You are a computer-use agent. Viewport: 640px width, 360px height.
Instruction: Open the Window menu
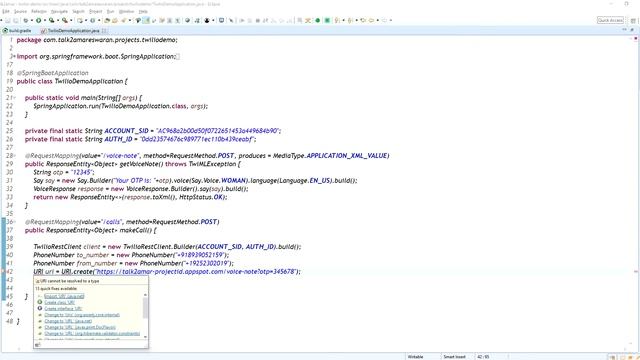126,11
